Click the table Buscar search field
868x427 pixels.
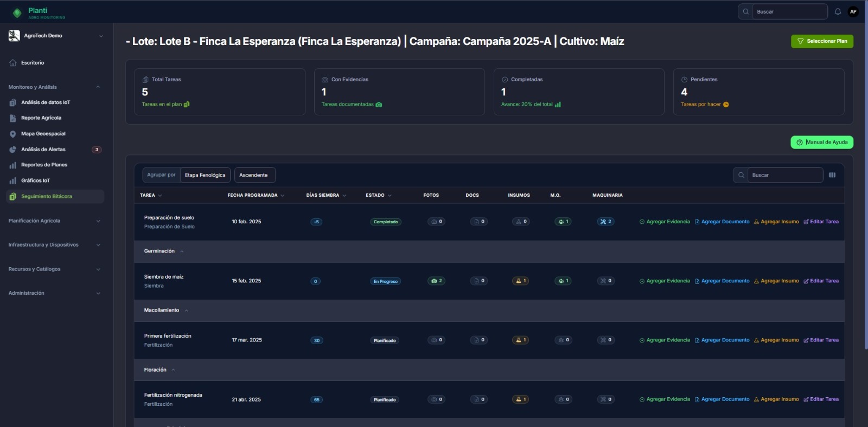coord(784,175)
